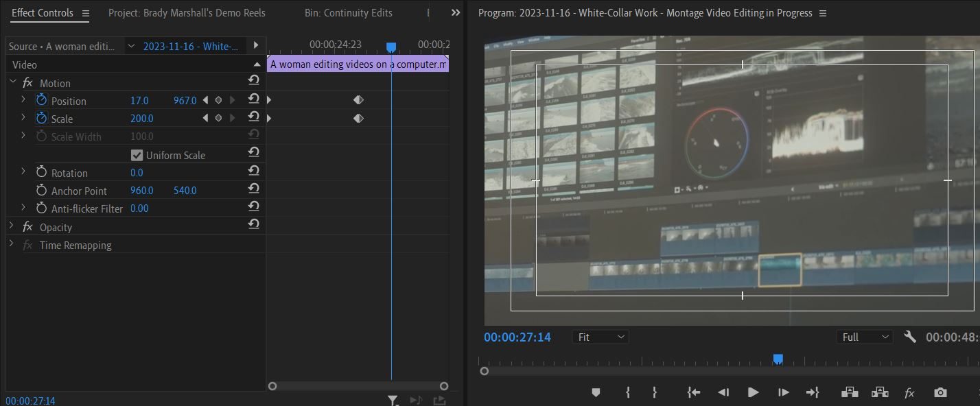Toggle the Position stopwatch animation
Screen dimensions: 980x406
tap(41, 100)
